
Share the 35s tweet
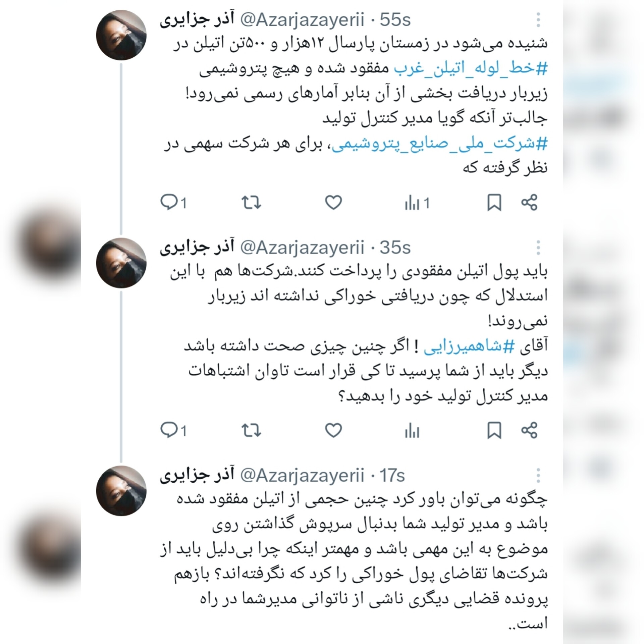529,430
